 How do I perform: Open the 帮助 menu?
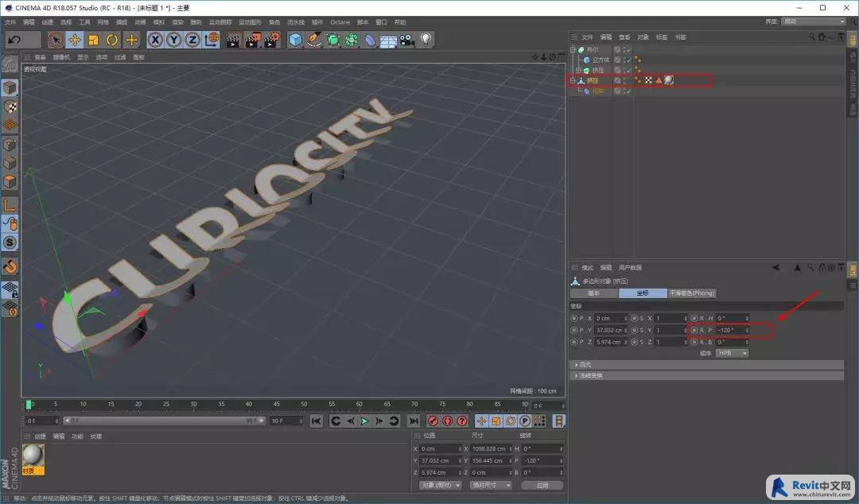point(400,22)
